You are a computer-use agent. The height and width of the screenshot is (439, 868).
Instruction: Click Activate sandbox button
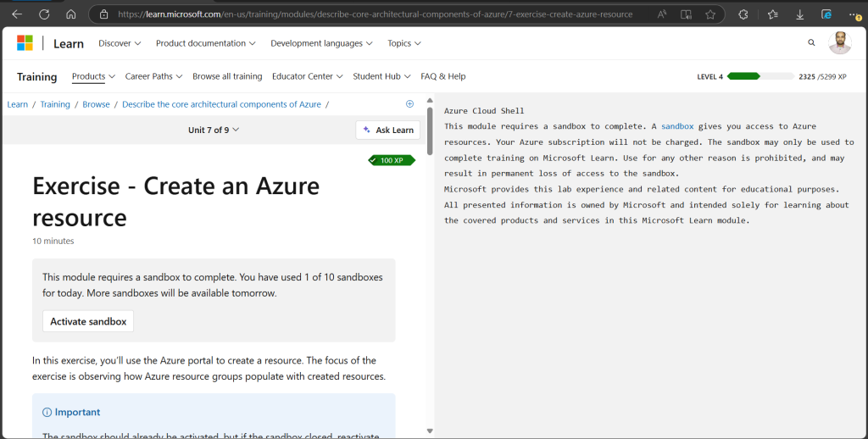pos(88,321)
